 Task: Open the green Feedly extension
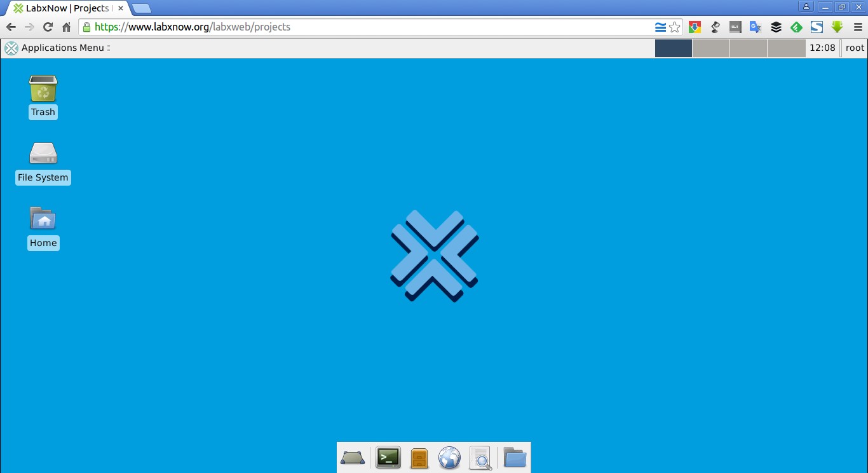coord(796,27)
